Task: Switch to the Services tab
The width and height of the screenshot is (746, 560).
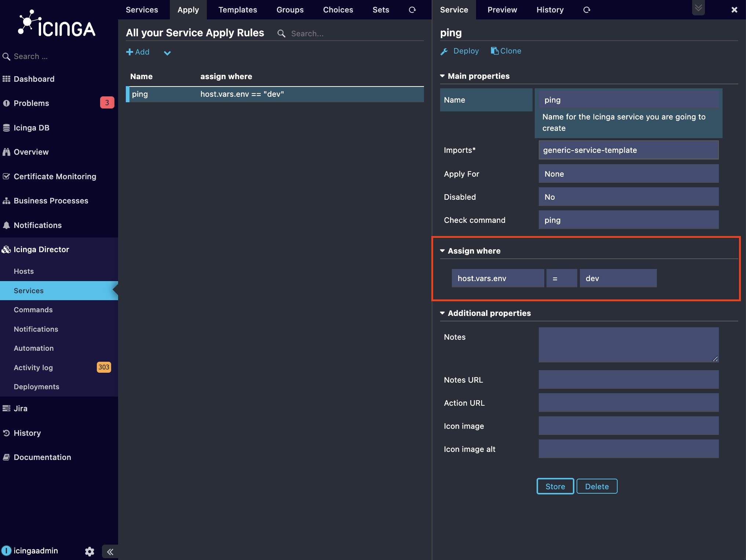Action: [x=142, y=10]
